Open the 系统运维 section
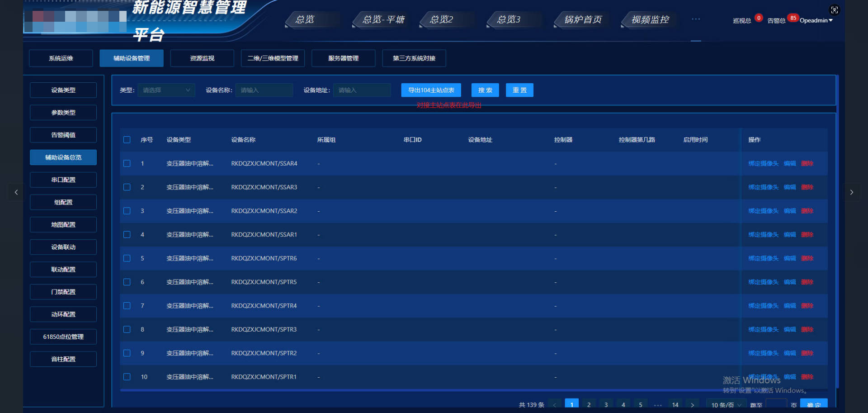 61,58
